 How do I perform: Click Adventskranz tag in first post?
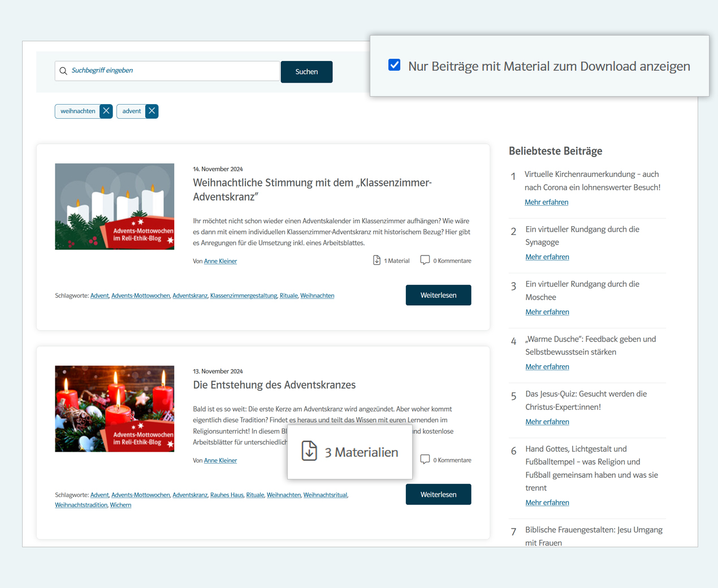pyautogui.click(x=190, y=296)
